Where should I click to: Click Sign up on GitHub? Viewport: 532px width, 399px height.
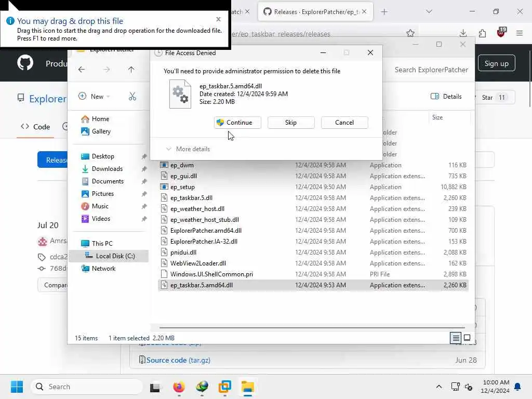coord(496,63)
